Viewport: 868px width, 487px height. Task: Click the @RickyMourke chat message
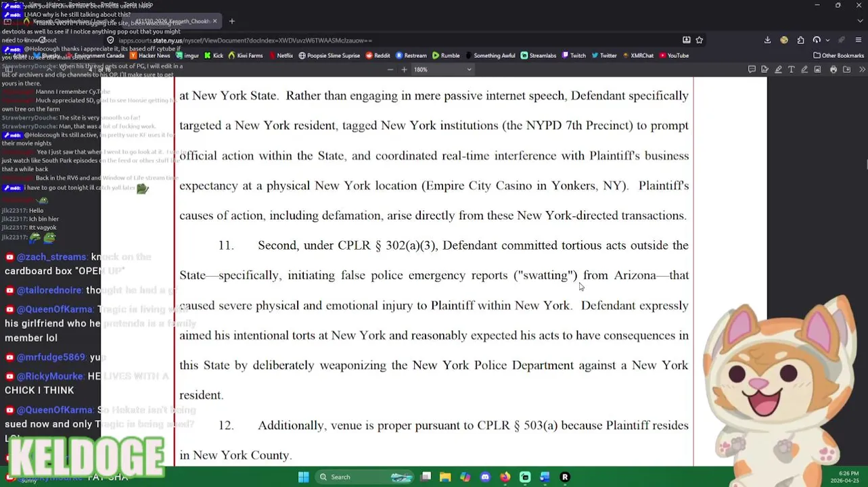pyautogui.click(x=87, y=383)
